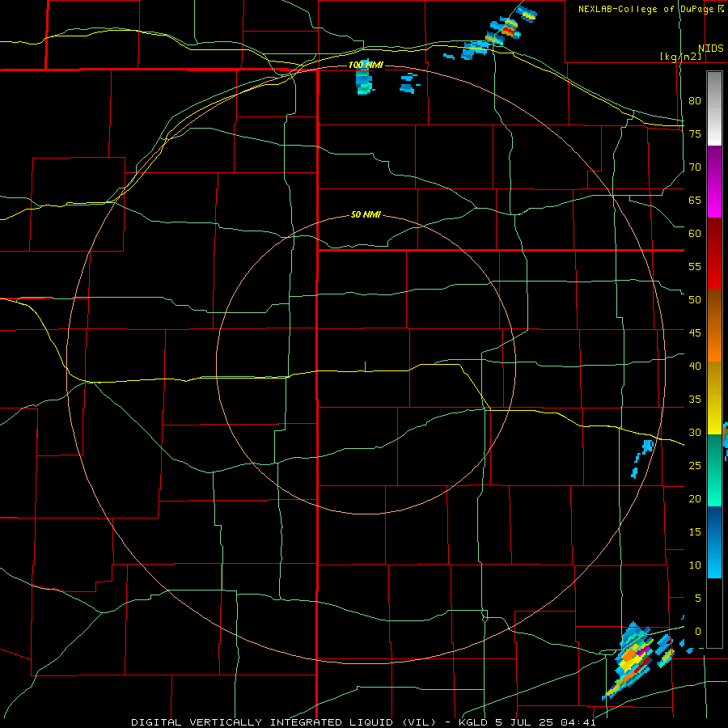Pick the green segment of the color scale

714,470
